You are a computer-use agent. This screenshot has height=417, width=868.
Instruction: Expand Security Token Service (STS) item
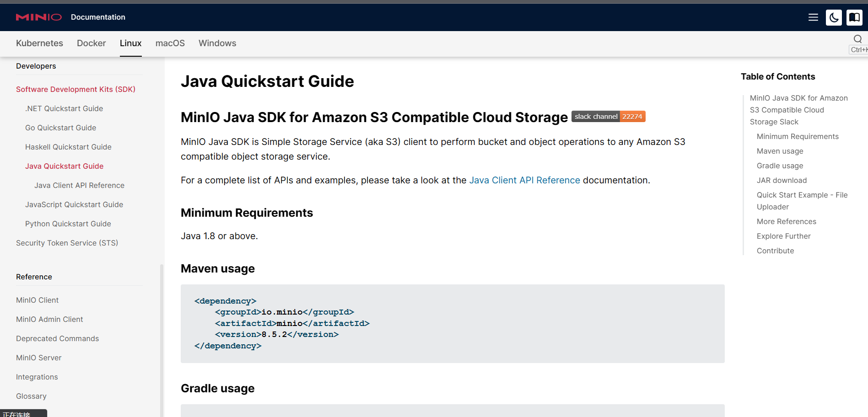pyautogui.click(x=67, y=243)
